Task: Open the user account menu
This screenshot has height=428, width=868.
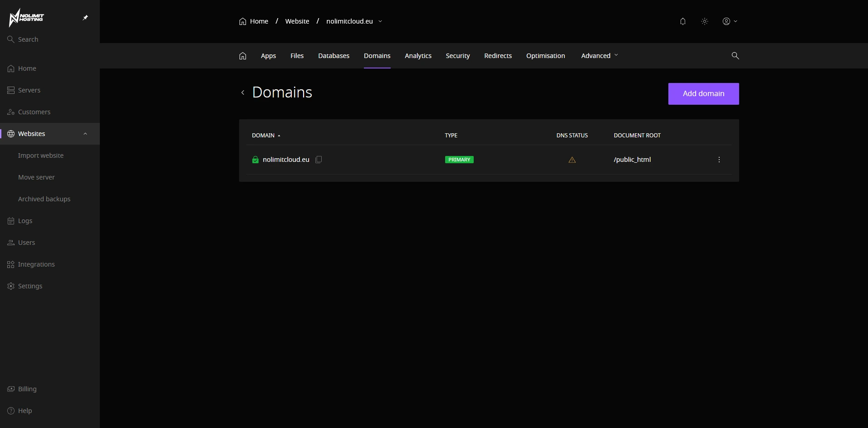Action: point(730,21)
